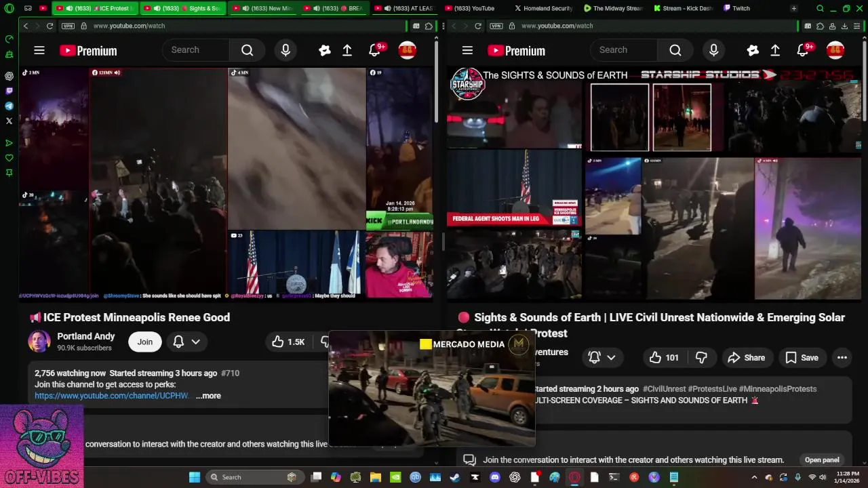Open account avatar menu in left pane
Screen dimensions: 868x488
tap(407, 50)
